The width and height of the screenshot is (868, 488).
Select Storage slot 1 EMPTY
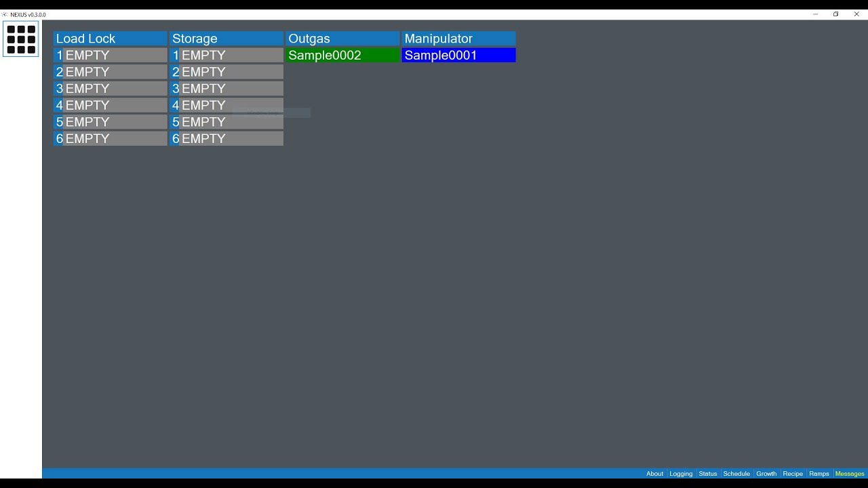tap(226, 55)
